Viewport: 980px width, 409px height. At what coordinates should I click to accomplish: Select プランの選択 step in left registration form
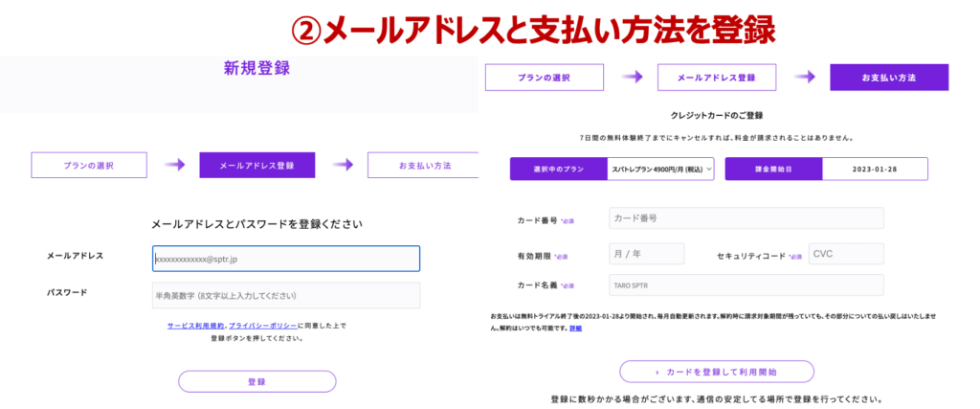[89, 166]
